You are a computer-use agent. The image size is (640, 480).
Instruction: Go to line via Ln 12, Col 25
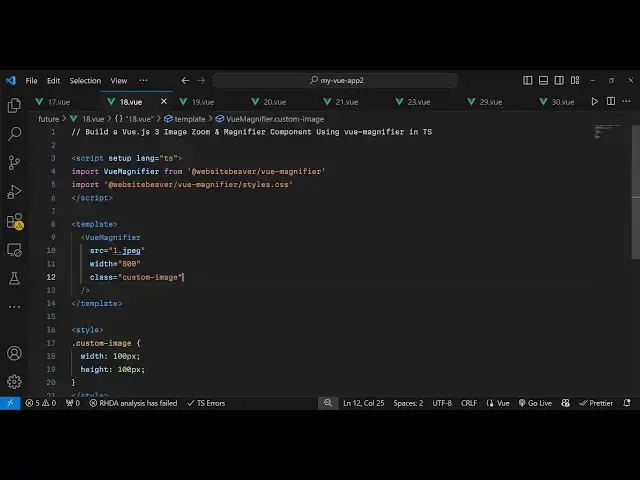pos(364,403)
